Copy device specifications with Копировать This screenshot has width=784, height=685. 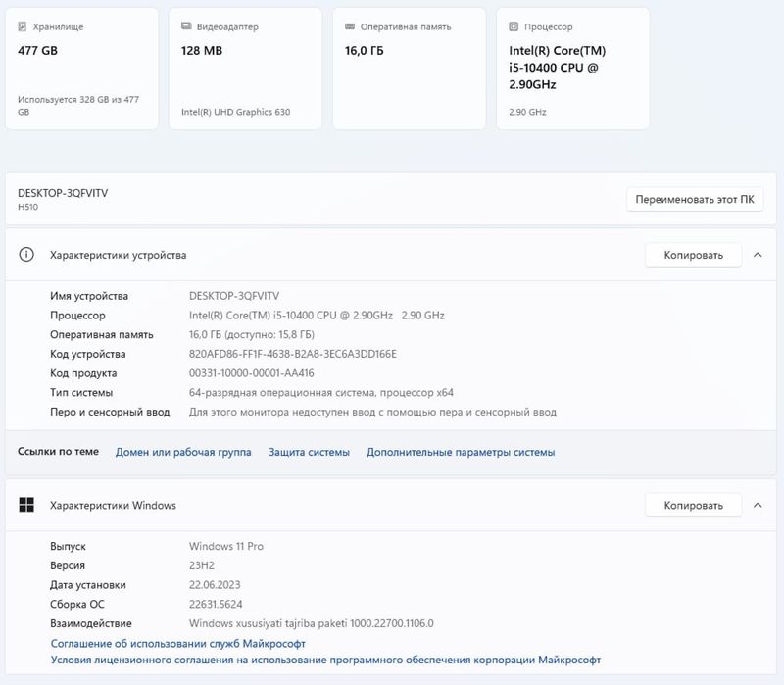693,255
